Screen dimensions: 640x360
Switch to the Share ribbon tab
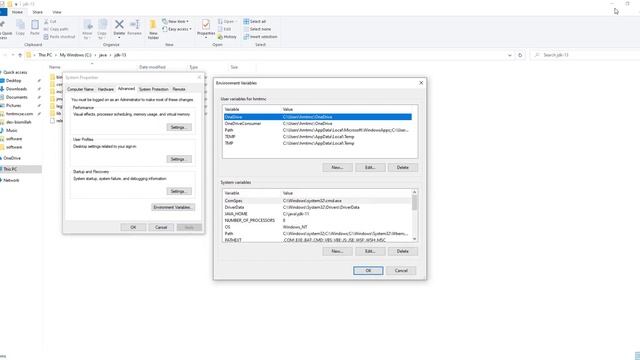[x=38, y=12]
